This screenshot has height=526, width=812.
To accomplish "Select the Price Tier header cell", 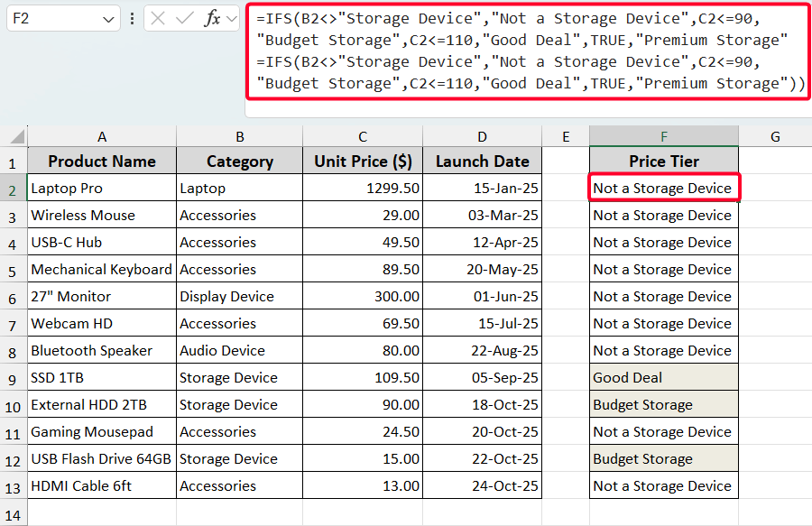I will pyautogui.click(x=663, y=161).
